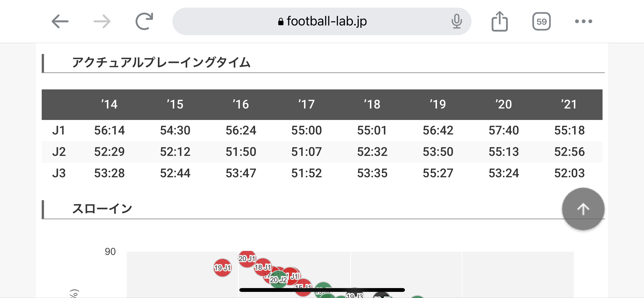Open the share sheet icon
Screen dimensions: 644x298
tap(500, 21)
